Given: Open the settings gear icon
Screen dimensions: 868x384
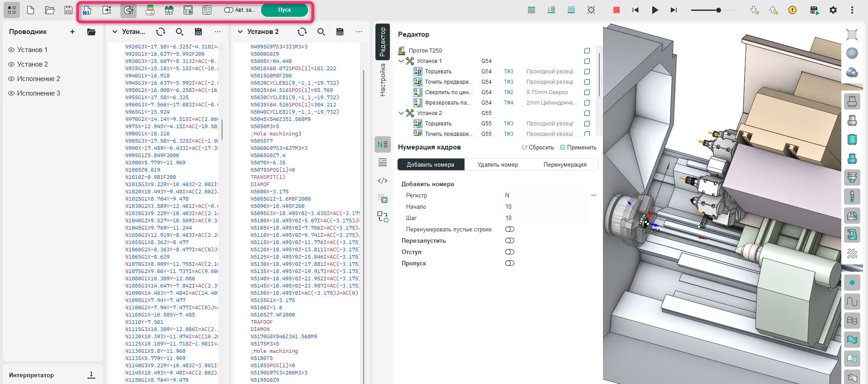Looking at the screenshot, I should pos(833,10).
